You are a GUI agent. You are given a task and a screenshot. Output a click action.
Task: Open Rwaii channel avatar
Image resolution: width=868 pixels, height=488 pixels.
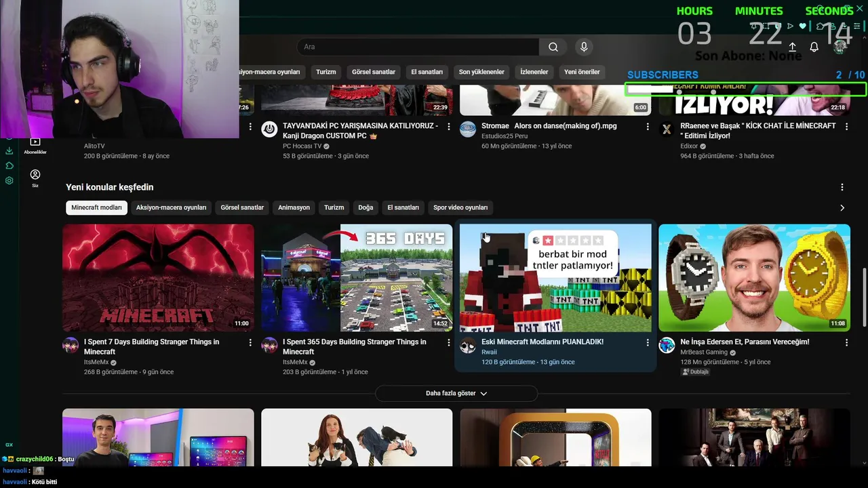coord(468,345)
